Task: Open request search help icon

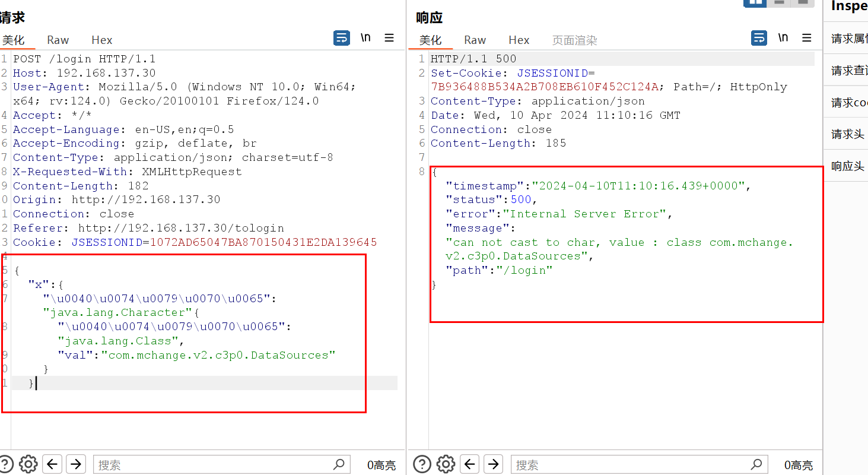Action: pos(6,464)
